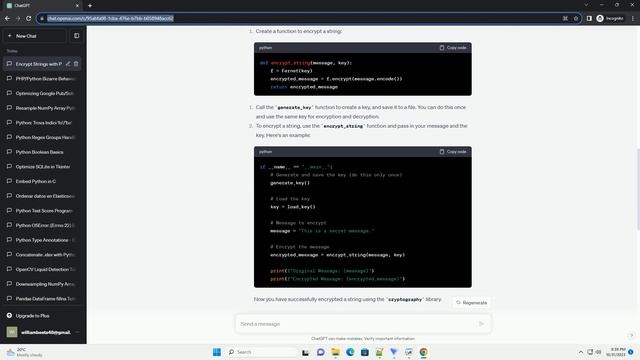
Task: Click the Regenerate button
Action: pos(471,303)
